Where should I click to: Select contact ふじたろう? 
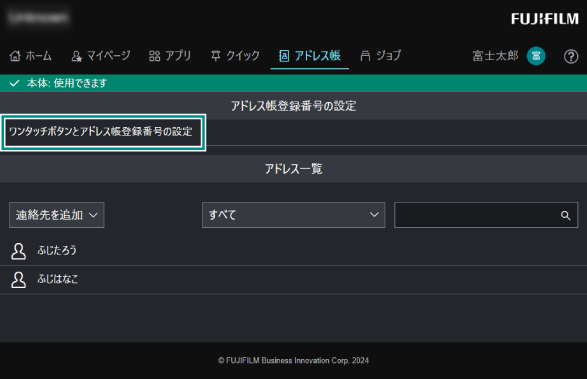pos(294,251)
